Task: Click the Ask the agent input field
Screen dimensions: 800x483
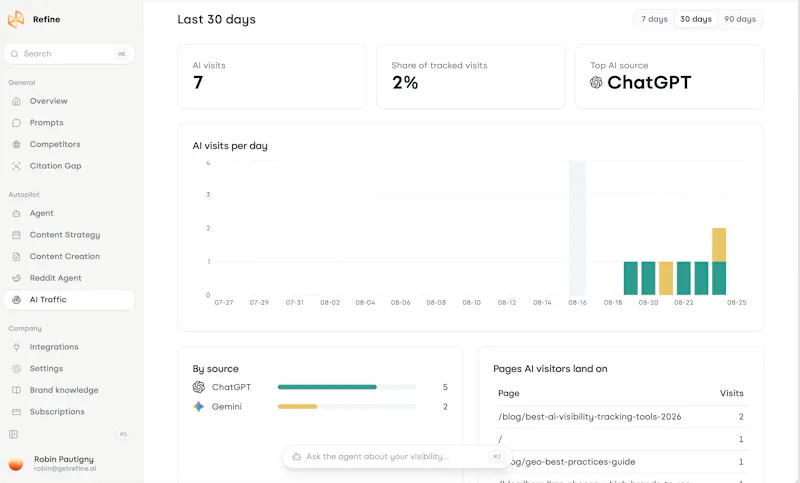Action: coord(395,456)
